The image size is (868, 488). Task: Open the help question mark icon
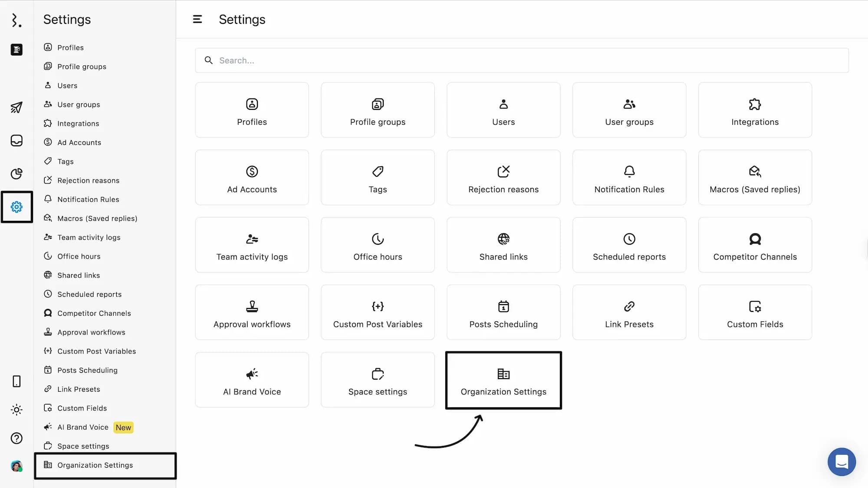click(x=16, y=438)
